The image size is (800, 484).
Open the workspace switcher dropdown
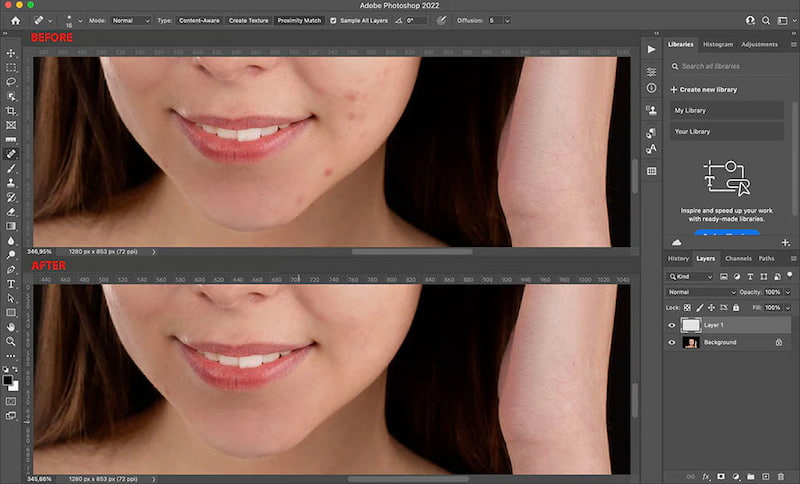point(785,20)
